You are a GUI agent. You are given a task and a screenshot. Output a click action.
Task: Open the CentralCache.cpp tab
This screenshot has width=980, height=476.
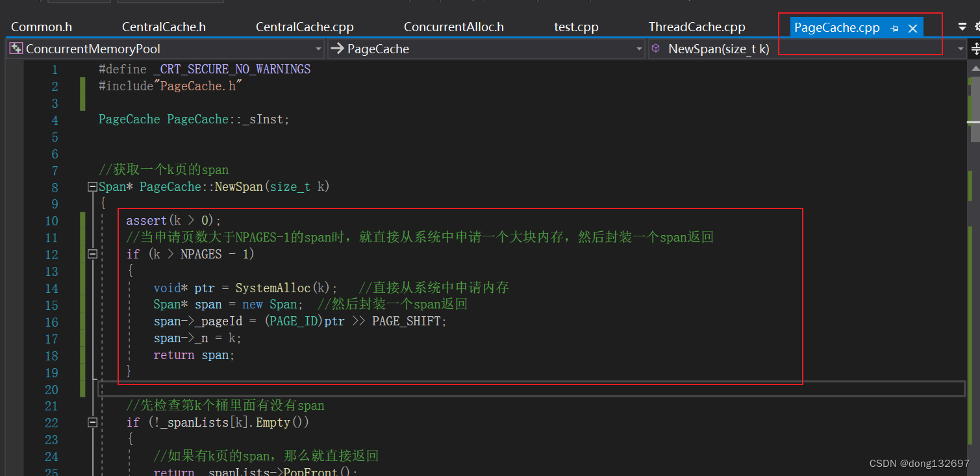click(x=305, y=27)
